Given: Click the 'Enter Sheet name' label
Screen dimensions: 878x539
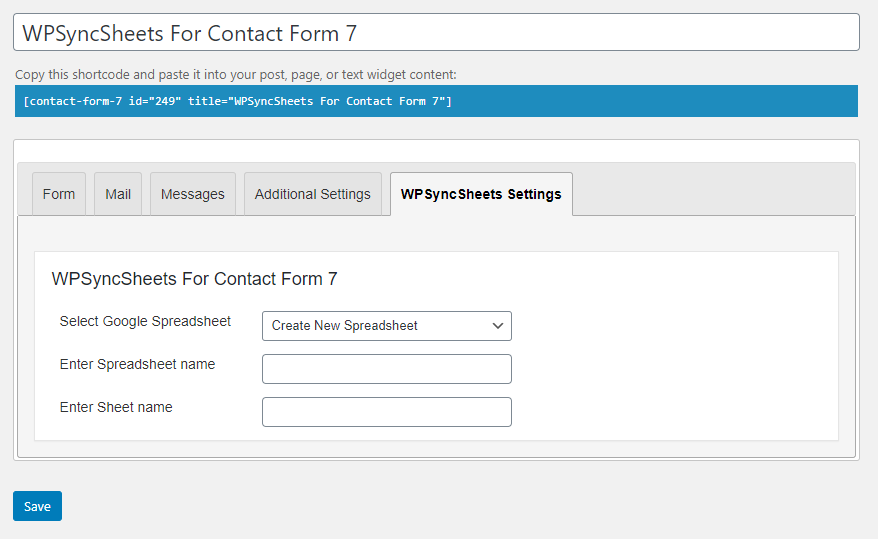Looking at the screenshot, I should pyautogui.click(x=116, y=407).
